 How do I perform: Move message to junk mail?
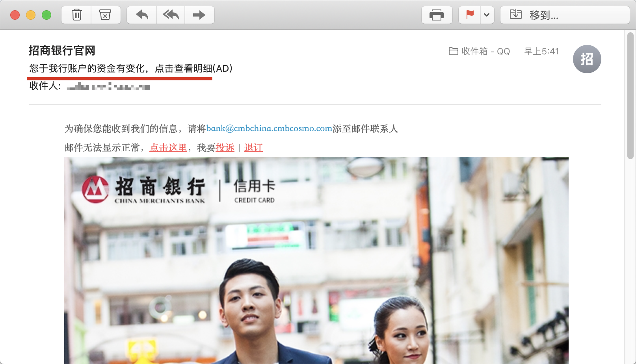pos(105,15)
